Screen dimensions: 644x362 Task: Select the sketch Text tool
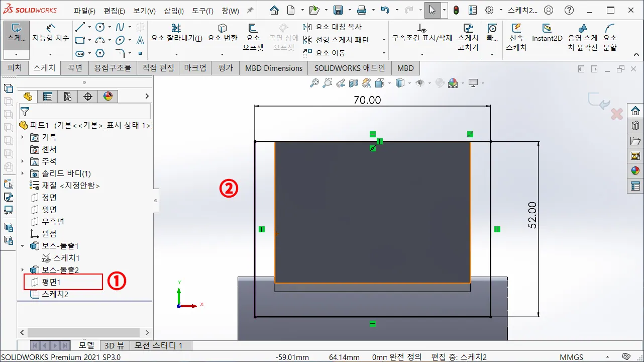coord(140,40)
